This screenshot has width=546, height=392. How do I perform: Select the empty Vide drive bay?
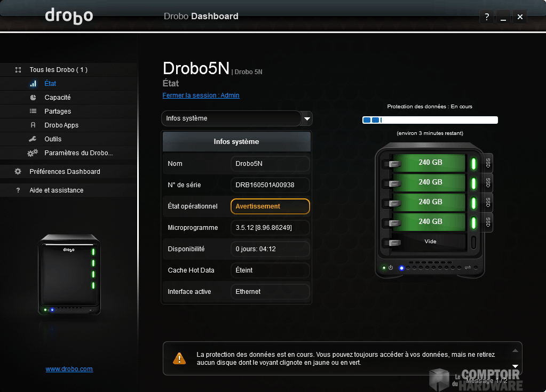430,242
